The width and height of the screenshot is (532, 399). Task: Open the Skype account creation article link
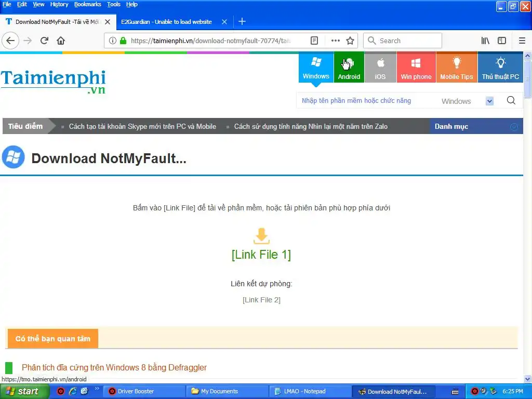[x=142, y=126]
